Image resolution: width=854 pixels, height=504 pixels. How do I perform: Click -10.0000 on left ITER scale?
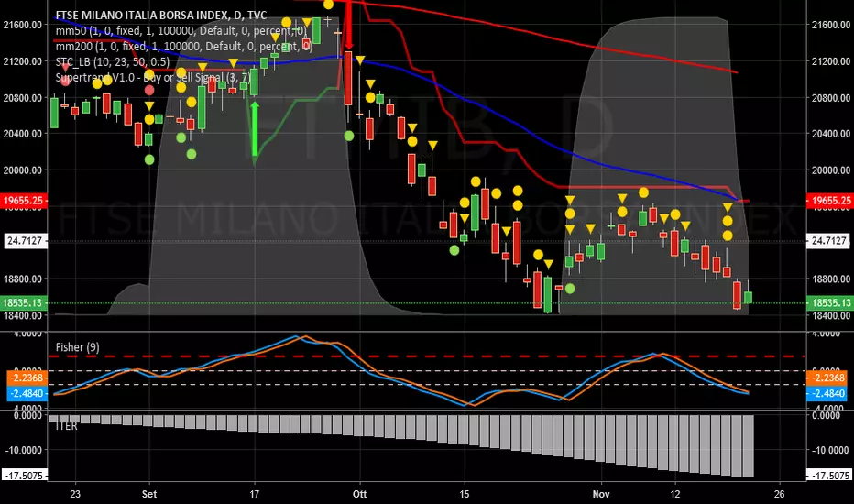24,450
